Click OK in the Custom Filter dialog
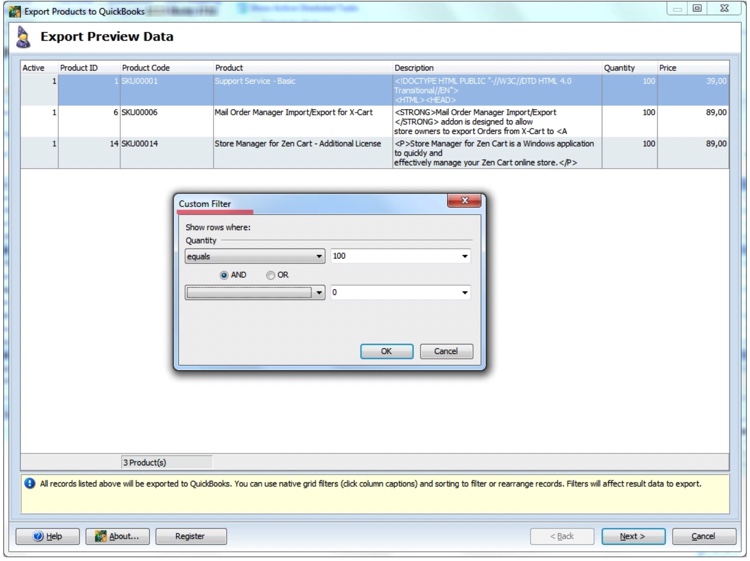 click(386, 351)
